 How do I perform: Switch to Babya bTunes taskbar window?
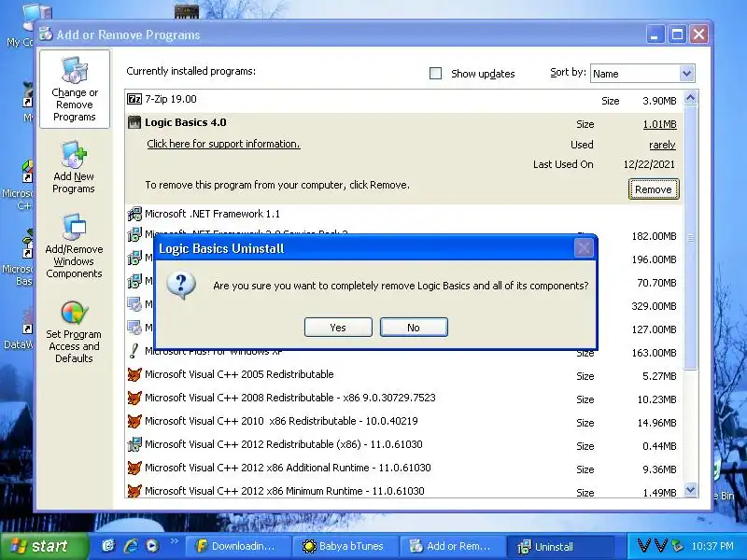(345, 546)
